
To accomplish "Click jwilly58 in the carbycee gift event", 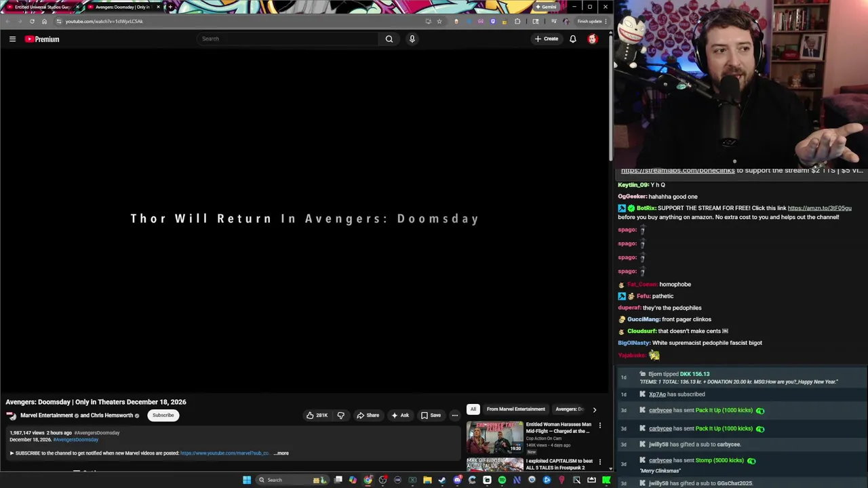I will click(x=657, y=445).
